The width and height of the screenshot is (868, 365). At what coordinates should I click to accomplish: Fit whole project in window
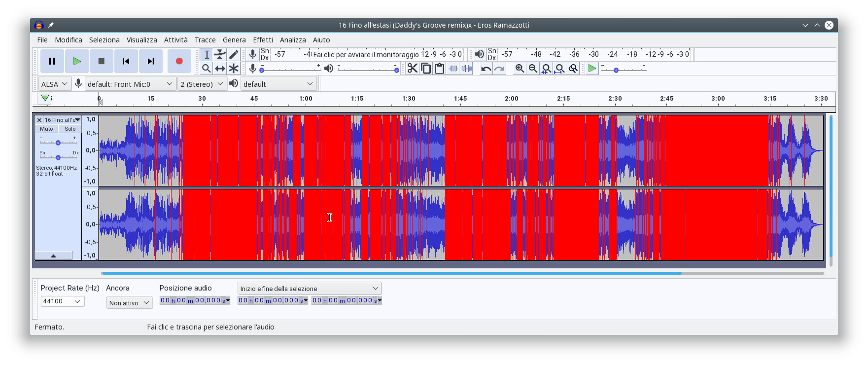pos(559,68)
